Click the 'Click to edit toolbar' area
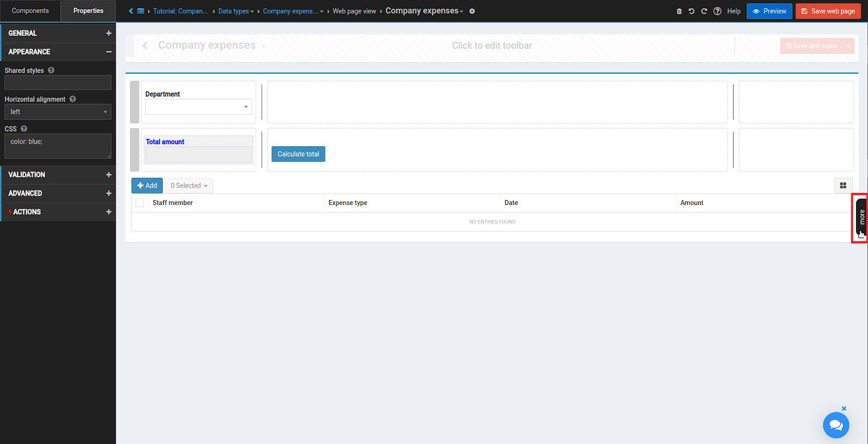Image resolution: width=868 pixels, height=444 pixels. pyautogui.click(x=492, y=46)
